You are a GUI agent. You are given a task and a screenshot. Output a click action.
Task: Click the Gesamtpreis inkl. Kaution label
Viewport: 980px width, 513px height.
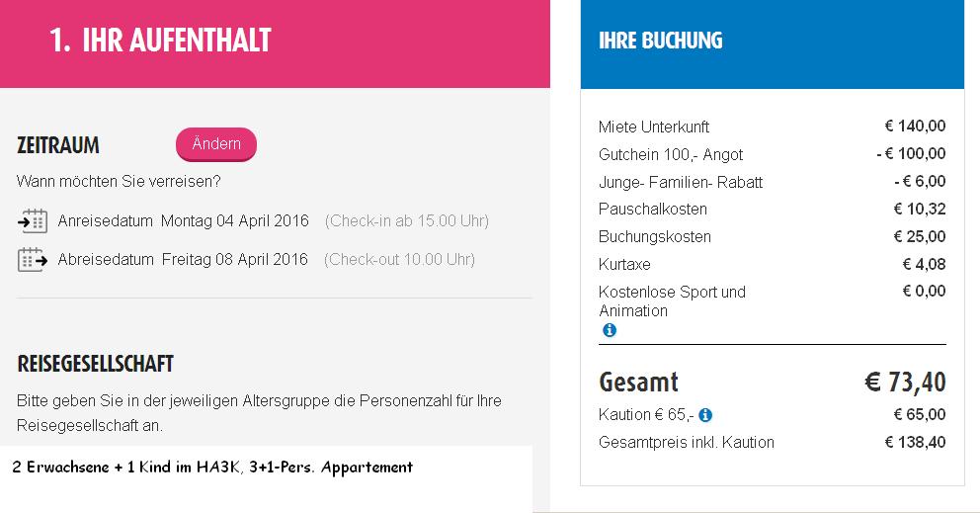point(687,443)
